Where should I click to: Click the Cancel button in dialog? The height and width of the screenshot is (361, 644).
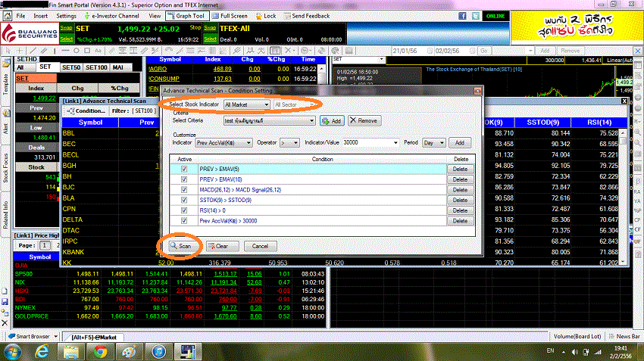pyautogui.click(x=260, y=246)
